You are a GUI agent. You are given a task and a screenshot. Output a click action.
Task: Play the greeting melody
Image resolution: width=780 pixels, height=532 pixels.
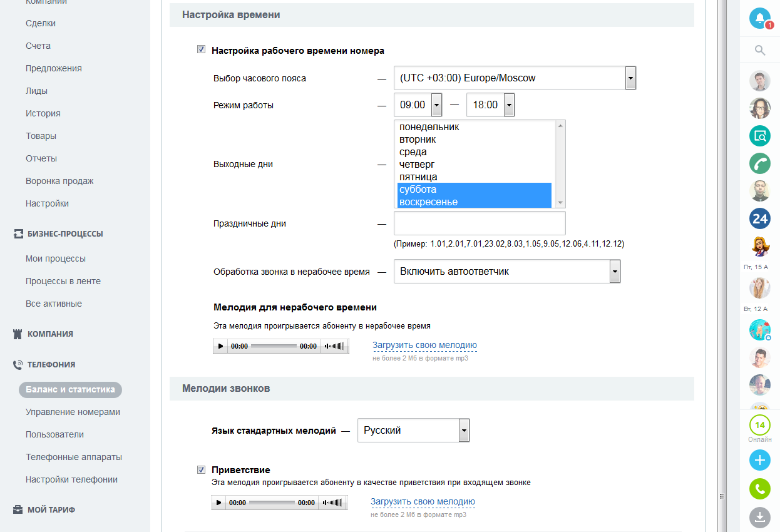point(218,503)
